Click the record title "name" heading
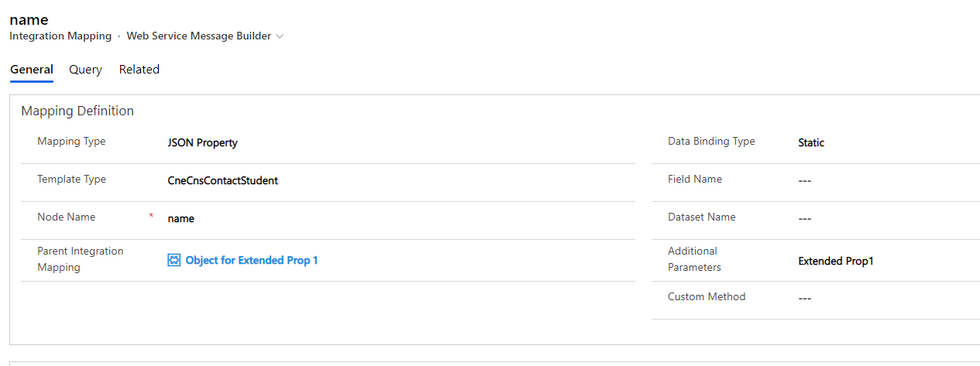This screenshot has width=980, height=366. [29, 20]
